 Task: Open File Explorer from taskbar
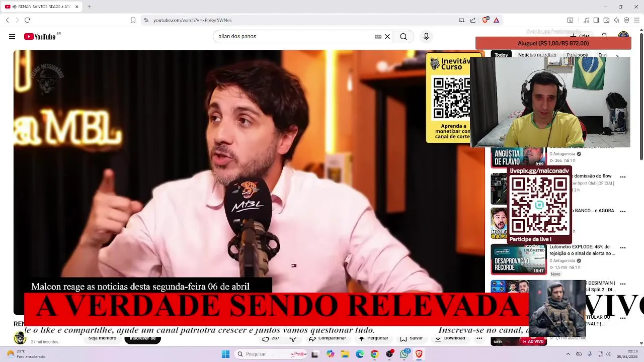(345, 354)
